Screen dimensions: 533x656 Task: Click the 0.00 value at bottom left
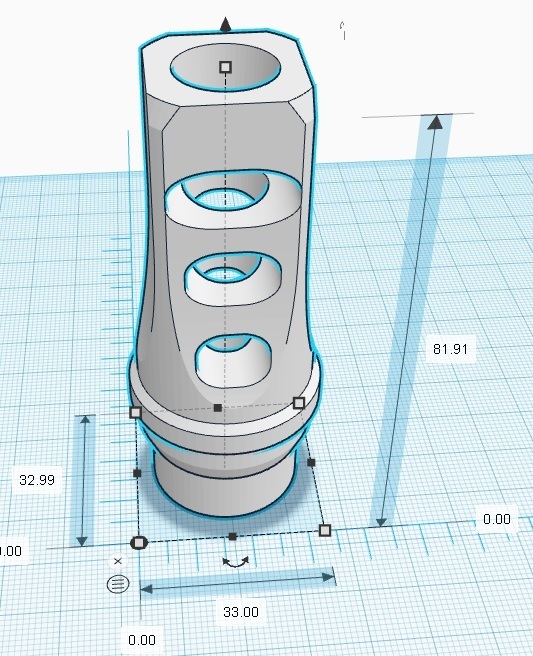142,640
